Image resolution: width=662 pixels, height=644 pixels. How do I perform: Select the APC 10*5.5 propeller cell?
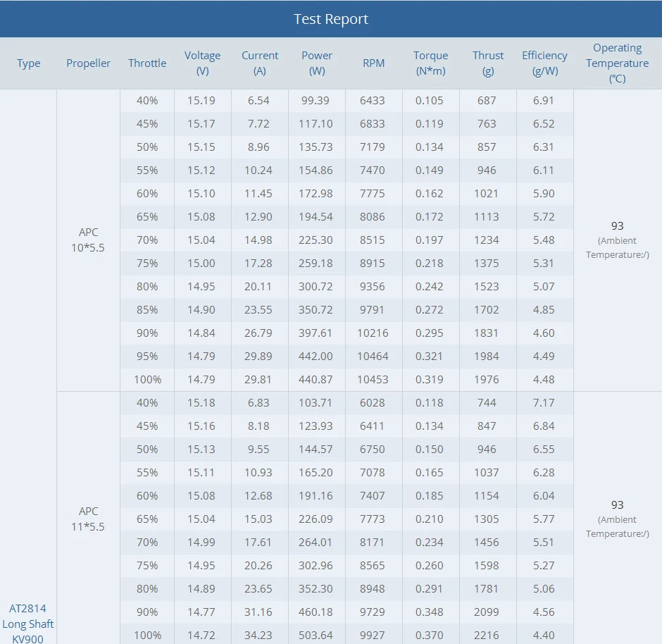tap(88, 240)
